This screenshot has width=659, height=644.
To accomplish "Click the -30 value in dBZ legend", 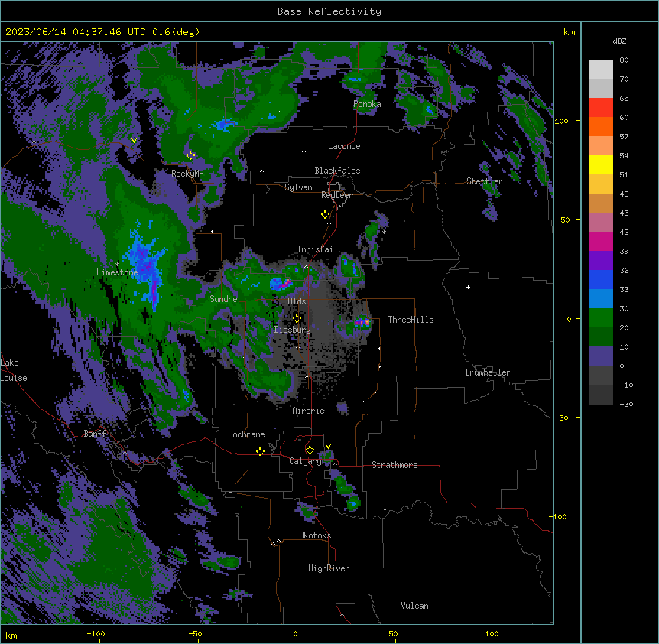I will pos(626,404).
